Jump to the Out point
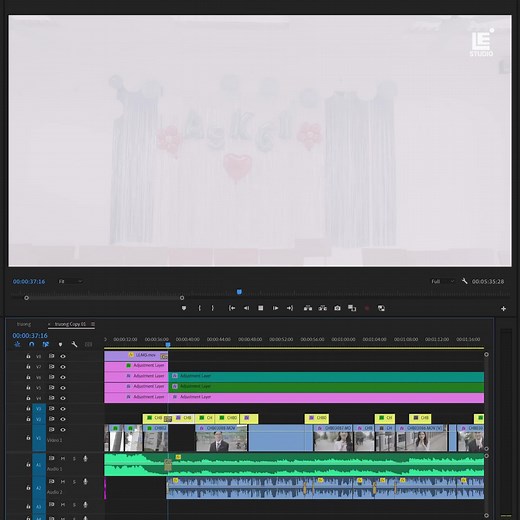The height and width of the screenshot is (520, 520). click(x=290, y=308)
